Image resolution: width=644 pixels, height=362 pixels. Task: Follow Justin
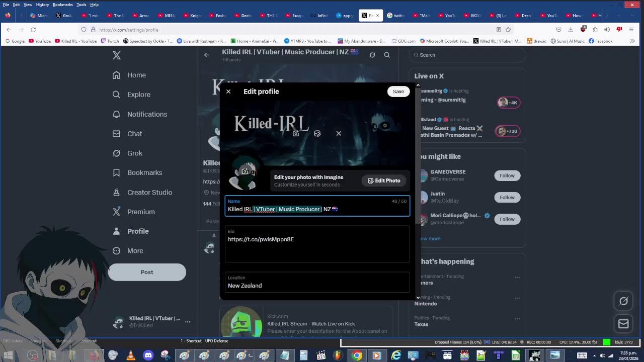point(507,197)
